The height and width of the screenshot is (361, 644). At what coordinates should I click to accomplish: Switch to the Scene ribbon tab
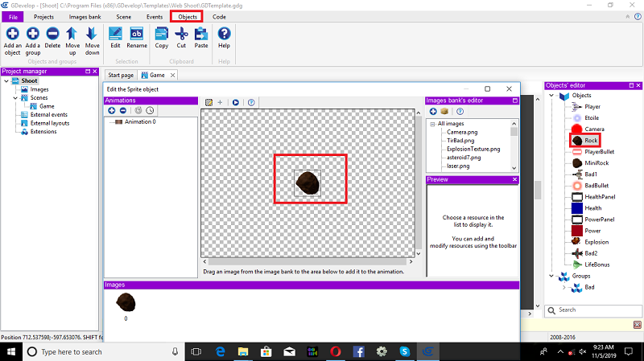point(124,17)
